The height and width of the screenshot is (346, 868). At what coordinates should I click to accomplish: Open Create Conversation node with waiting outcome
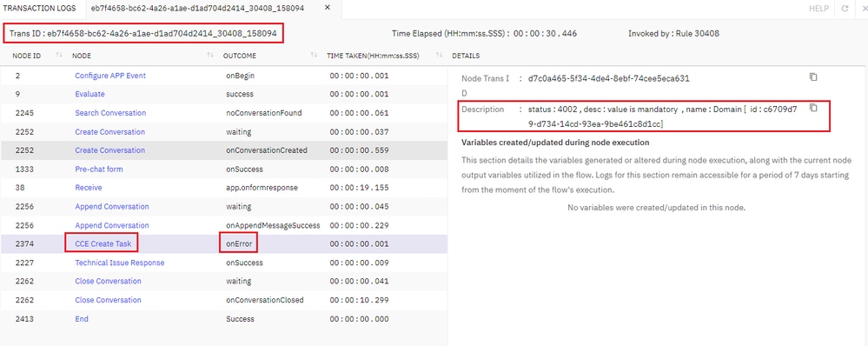109,132
